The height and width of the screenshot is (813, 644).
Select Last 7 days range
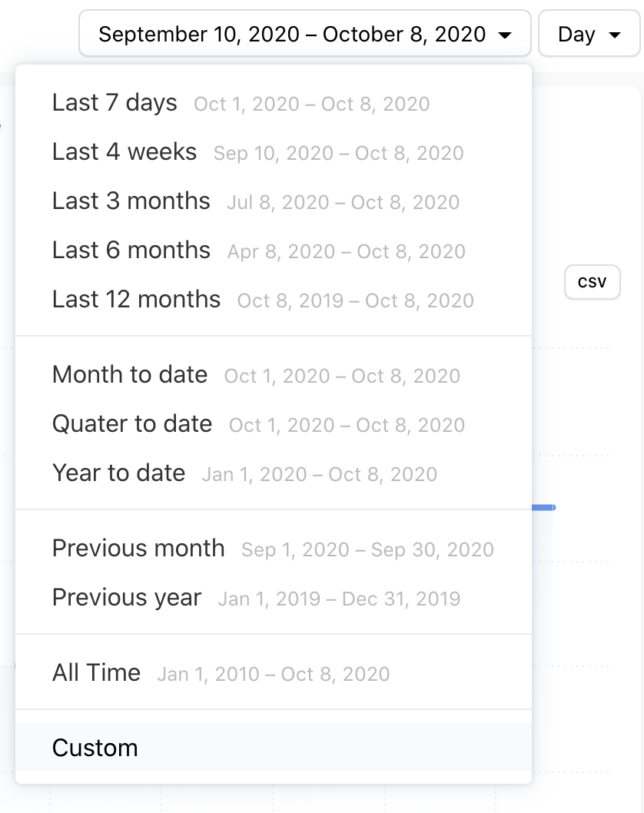(115, 103)
